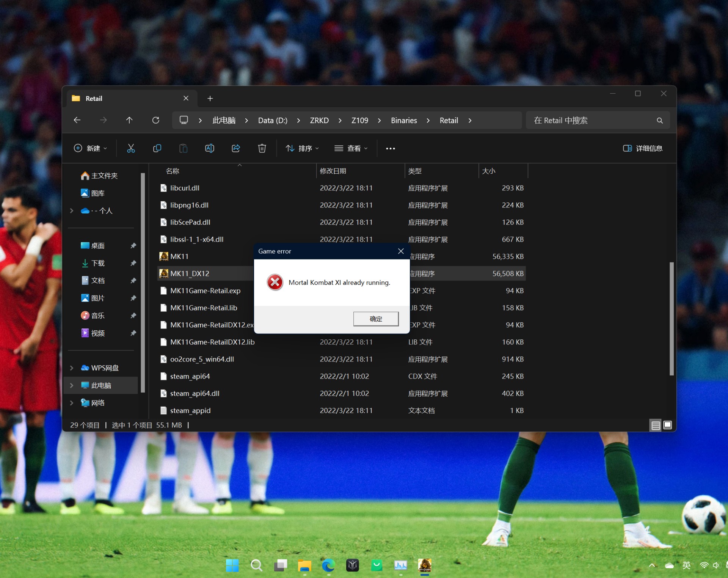
Task: Click the Paste clipboard icon
Action: click(x=183, y=148)
